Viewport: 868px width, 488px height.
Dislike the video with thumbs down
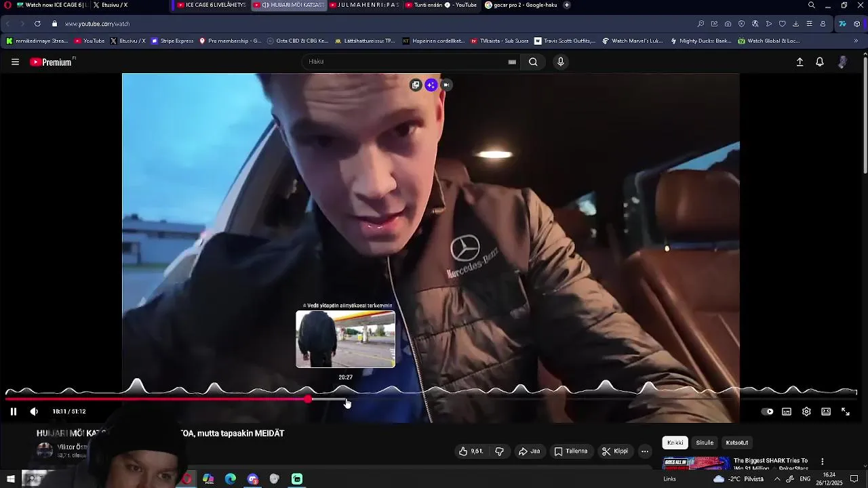[x=499, y=451]
